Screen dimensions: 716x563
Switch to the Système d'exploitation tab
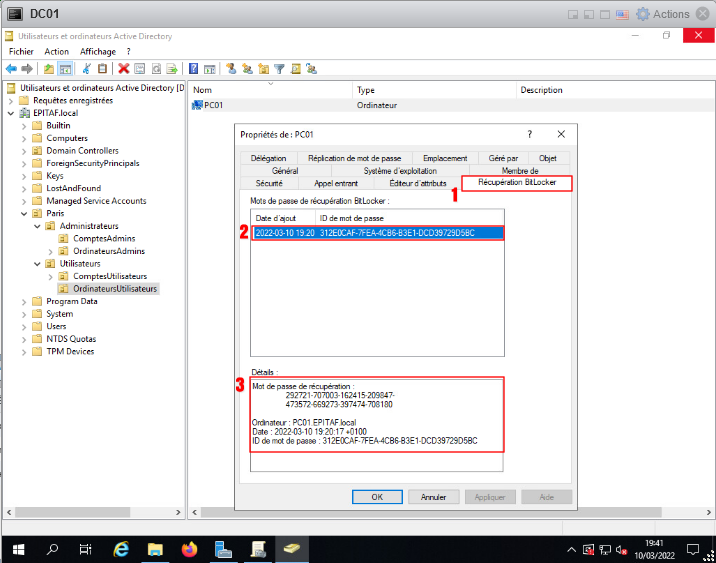(x=399, y=171)
